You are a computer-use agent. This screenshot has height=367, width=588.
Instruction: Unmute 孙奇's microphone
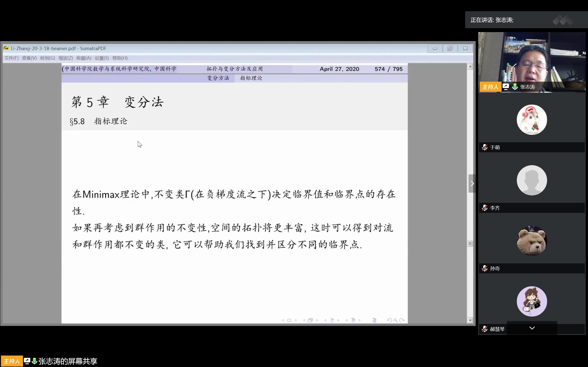485,268
